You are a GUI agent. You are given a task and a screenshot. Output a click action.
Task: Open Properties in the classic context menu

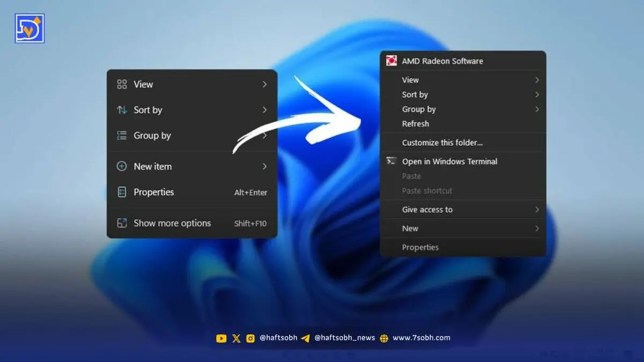463,247
